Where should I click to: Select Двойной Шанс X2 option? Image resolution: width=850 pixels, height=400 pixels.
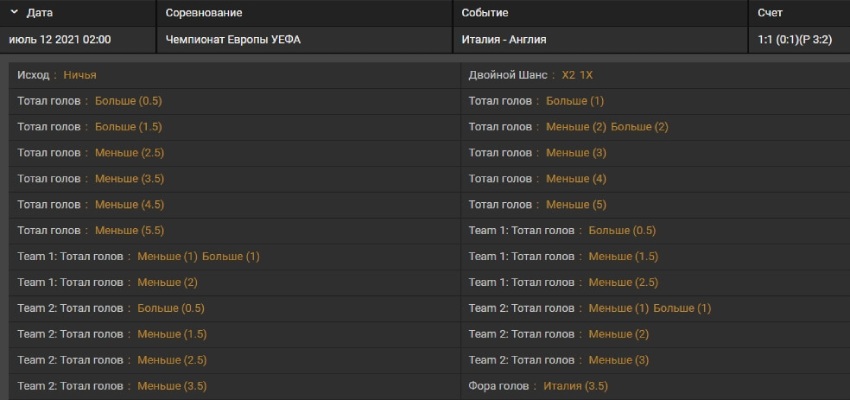[x=568, y=75]
